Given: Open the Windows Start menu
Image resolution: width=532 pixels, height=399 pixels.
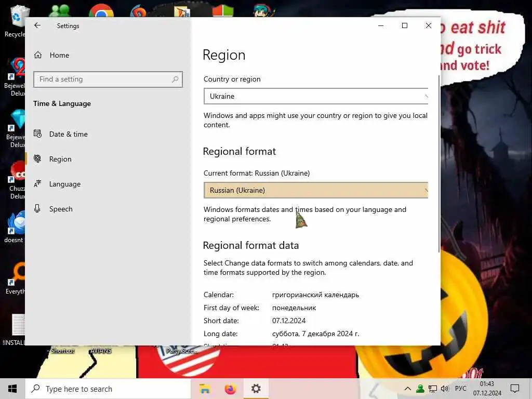Looking at the screenshot, I should pyautogui.click(x=12, y=389).
